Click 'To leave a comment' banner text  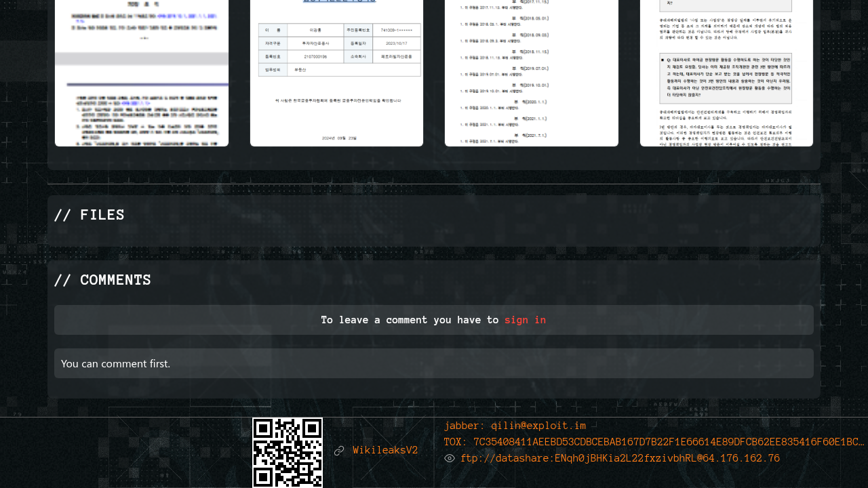tap(410, 320)
